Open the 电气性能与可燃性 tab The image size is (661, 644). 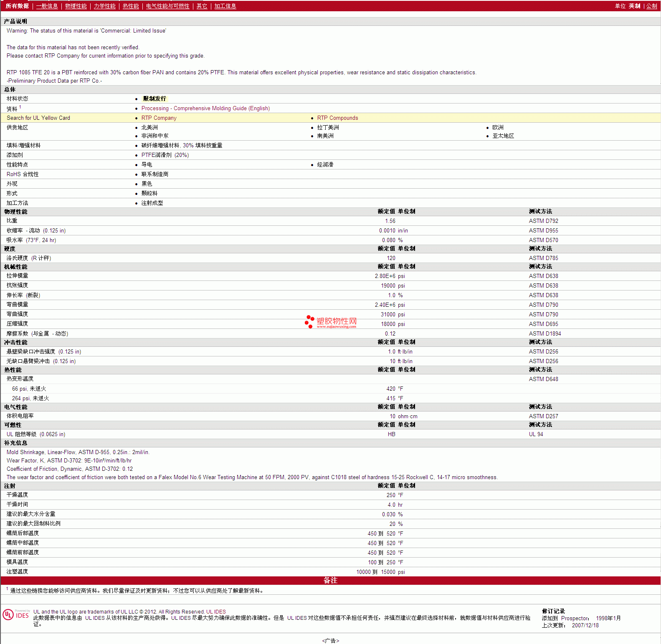tap(167, 6)
